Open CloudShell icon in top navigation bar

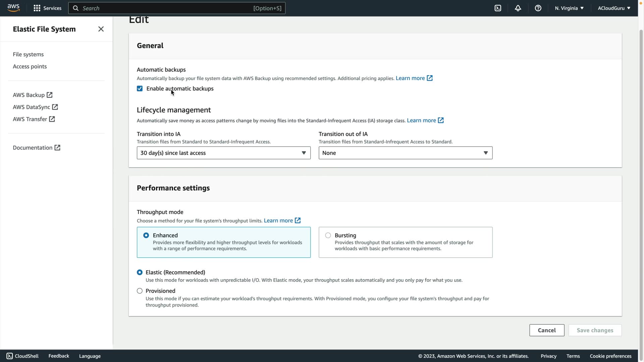click(498, 8)
